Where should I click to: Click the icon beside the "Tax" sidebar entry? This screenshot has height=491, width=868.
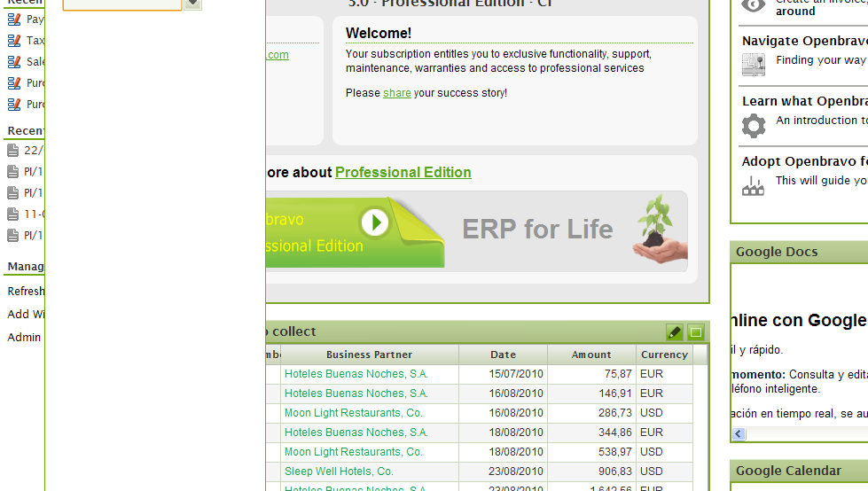point(14,41)
